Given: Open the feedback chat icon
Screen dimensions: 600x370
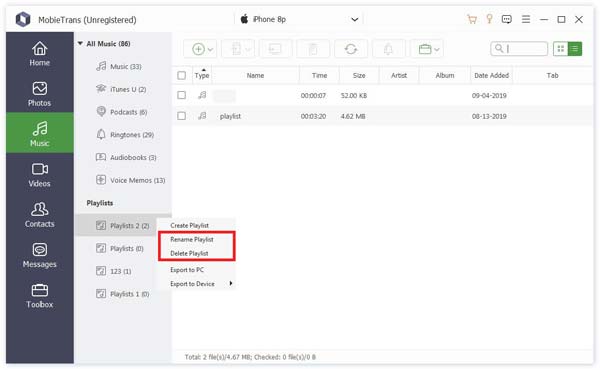Looking at the screenshot, I should (507, 19).
